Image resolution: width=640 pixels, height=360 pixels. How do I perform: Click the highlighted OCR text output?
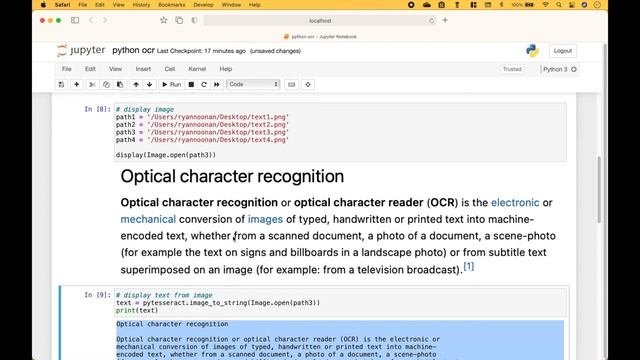(x=340, y=340)
